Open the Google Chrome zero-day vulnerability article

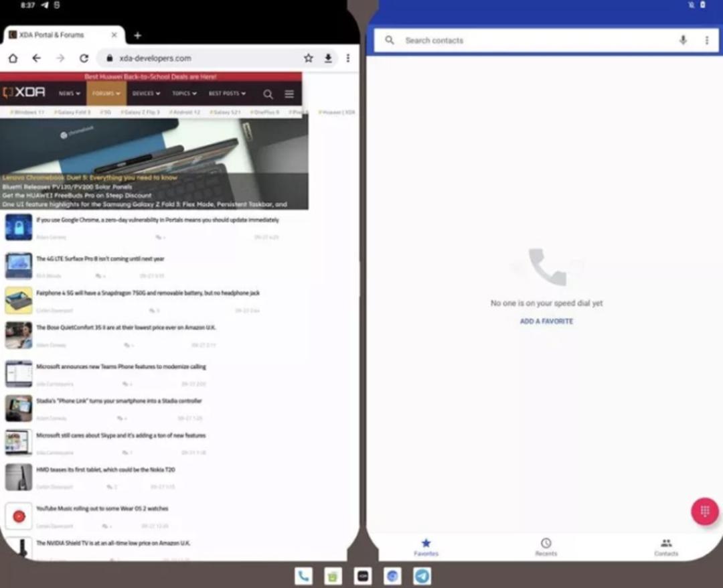pyautogui.click(x=158, y=220)
